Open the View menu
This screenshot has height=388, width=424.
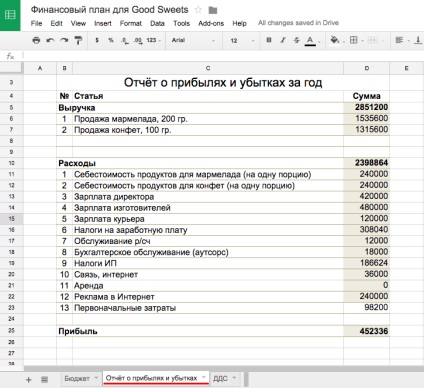78,23
